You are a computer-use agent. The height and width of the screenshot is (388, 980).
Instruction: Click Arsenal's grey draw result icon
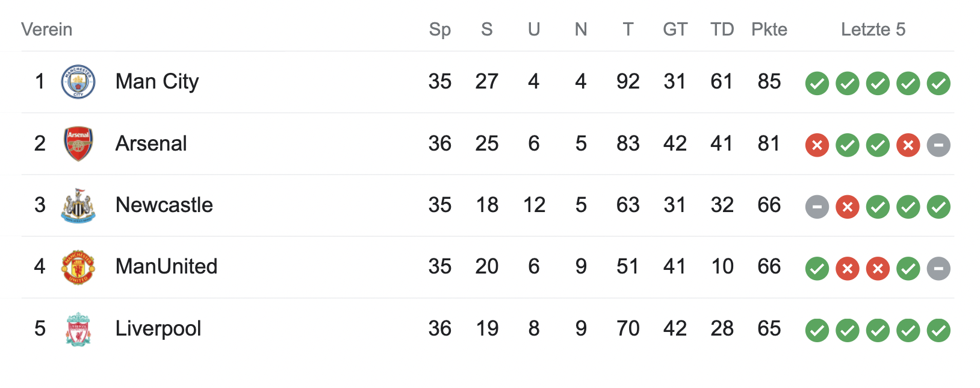[938, 145]
